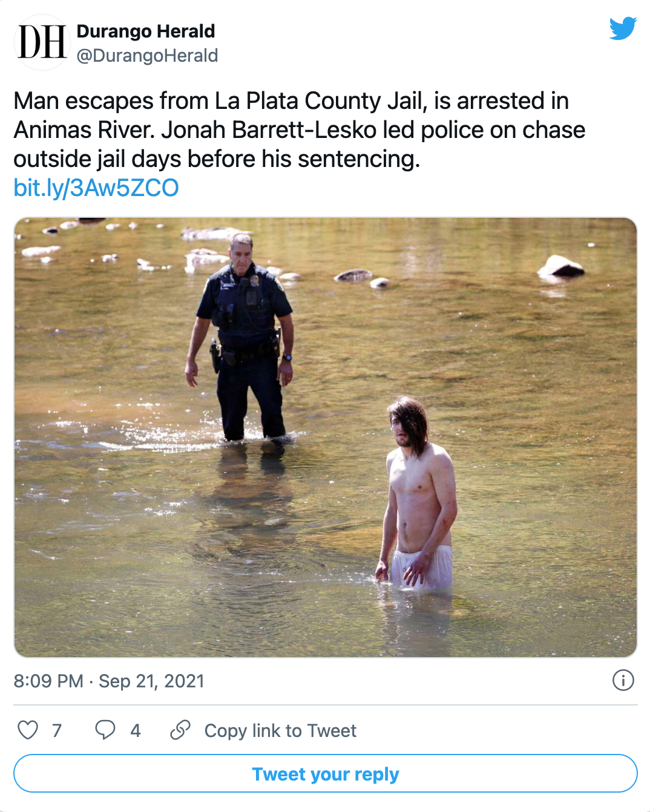The width and height of the screenshot is (650, 812).
Task: Click the reply count of 4
Action: pyautogui.click(x=136, y=731)
